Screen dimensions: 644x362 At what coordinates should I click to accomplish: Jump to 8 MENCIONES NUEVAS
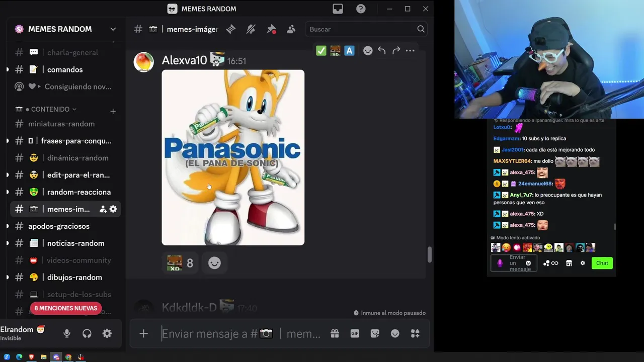[x=66, y=308]
